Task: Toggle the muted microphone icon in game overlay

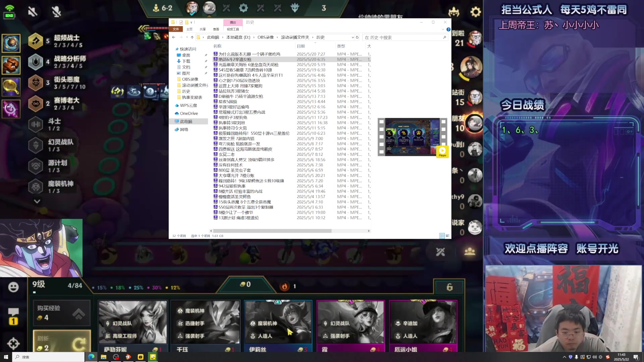Action: [x=56, y=12]
